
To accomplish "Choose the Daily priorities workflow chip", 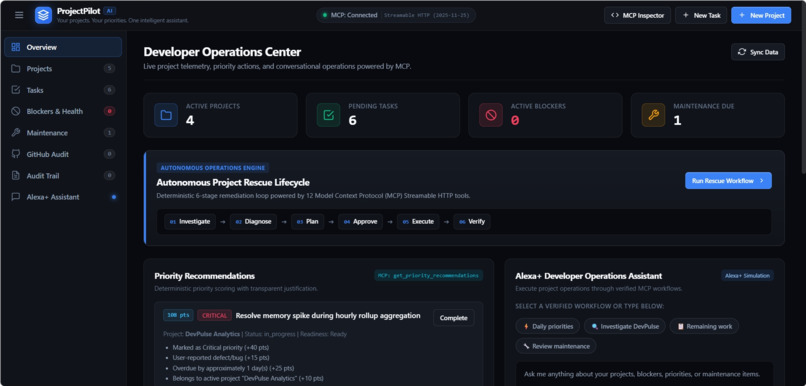I will [548, 326].
